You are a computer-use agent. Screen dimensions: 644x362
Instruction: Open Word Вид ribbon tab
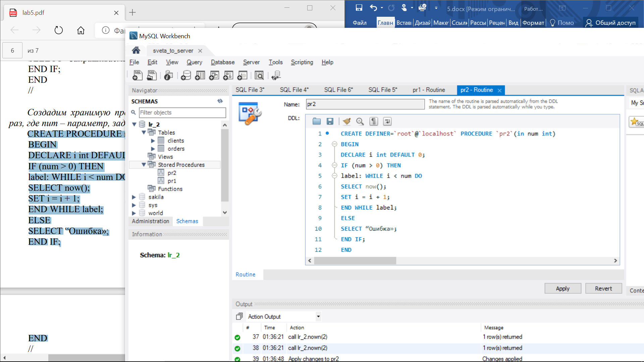pos(513,23)
